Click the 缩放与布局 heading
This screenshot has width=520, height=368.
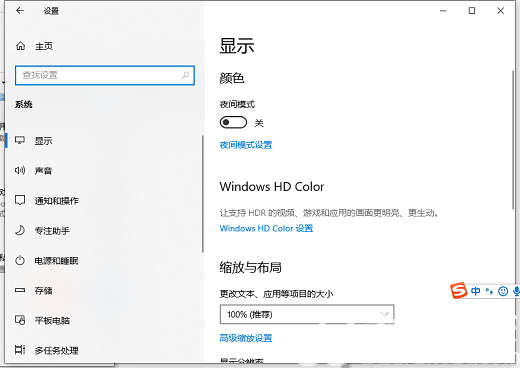coord(250,267)
